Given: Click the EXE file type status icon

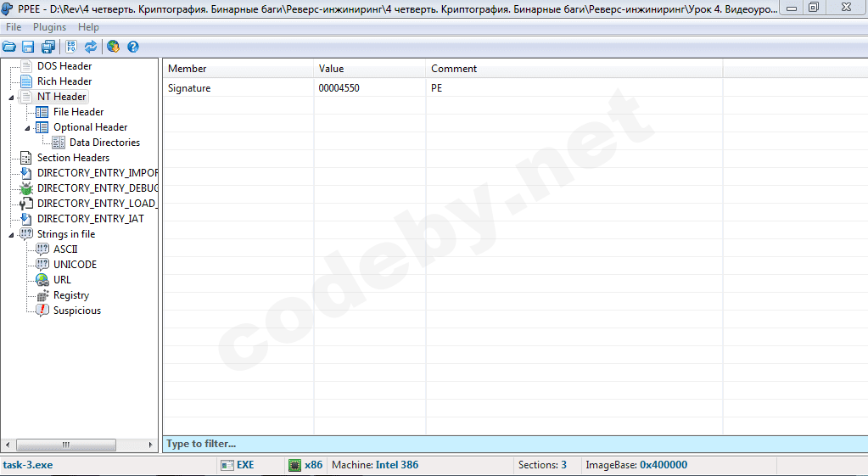Looking at the screenshot, I should (x=227, y=466).
